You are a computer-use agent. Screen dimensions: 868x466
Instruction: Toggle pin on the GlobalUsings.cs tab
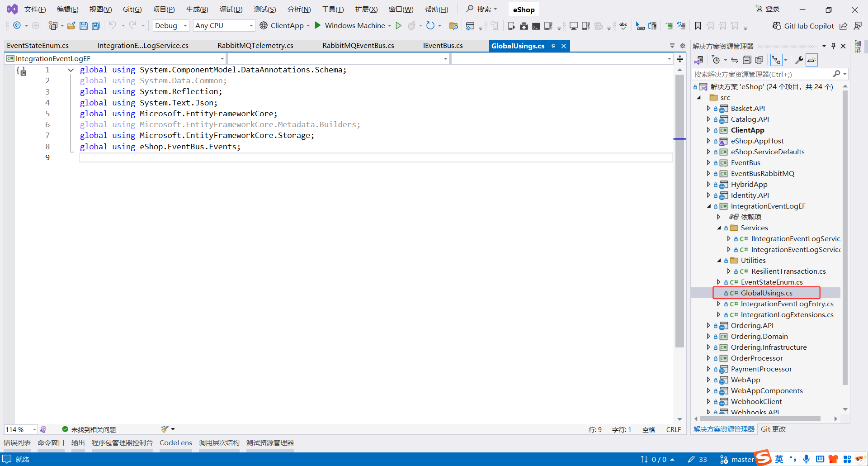[x=553, y=46]
